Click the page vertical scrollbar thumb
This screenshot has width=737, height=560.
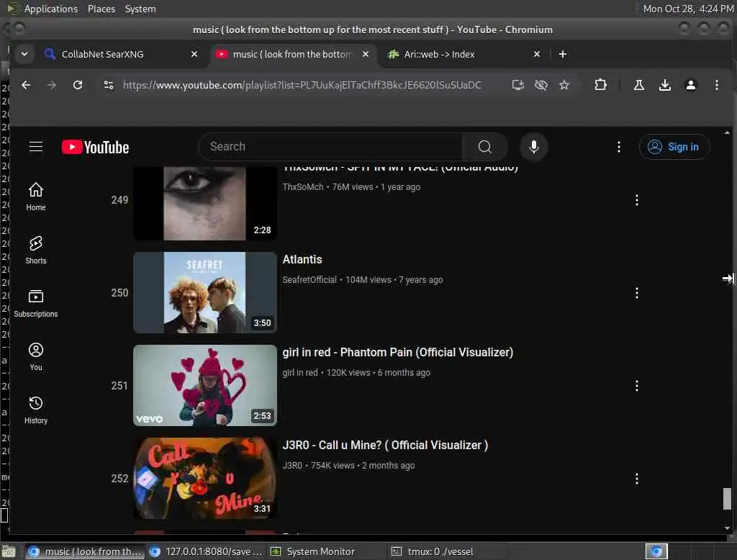pyautogui.click(x=727, y=498)
